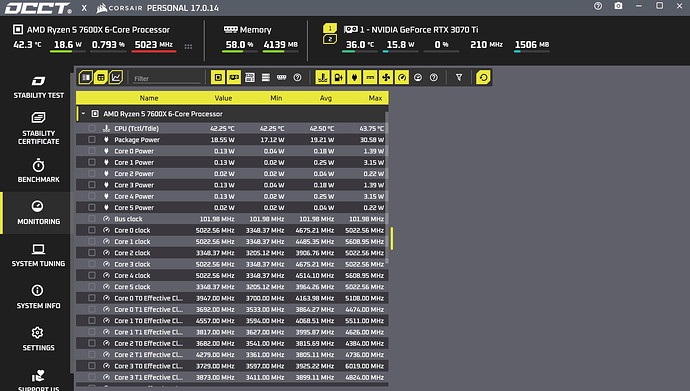Focus the sensor Filter text field
This screenshot has height=391, width=690.
click(166, 78)
